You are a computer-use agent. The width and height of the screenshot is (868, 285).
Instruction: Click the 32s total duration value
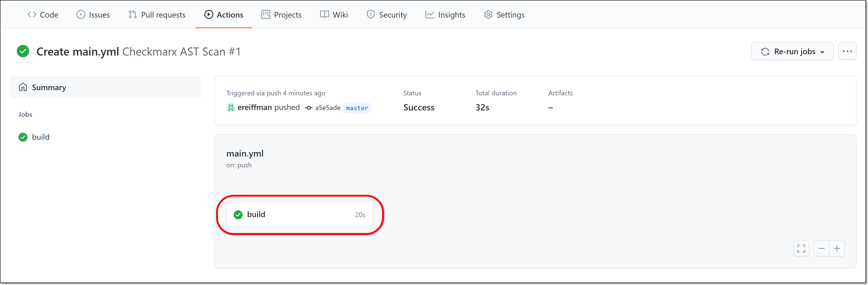click(482, 107)
